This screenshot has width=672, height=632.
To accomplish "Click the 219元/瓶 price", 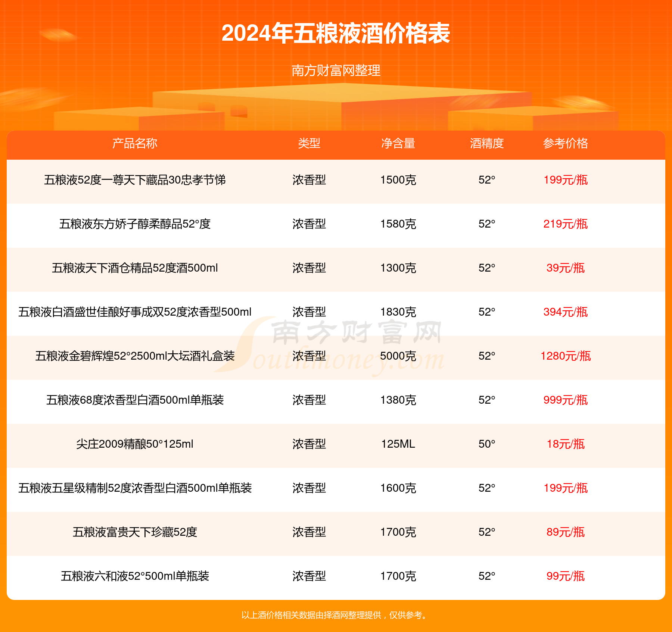I will [566, 224].
